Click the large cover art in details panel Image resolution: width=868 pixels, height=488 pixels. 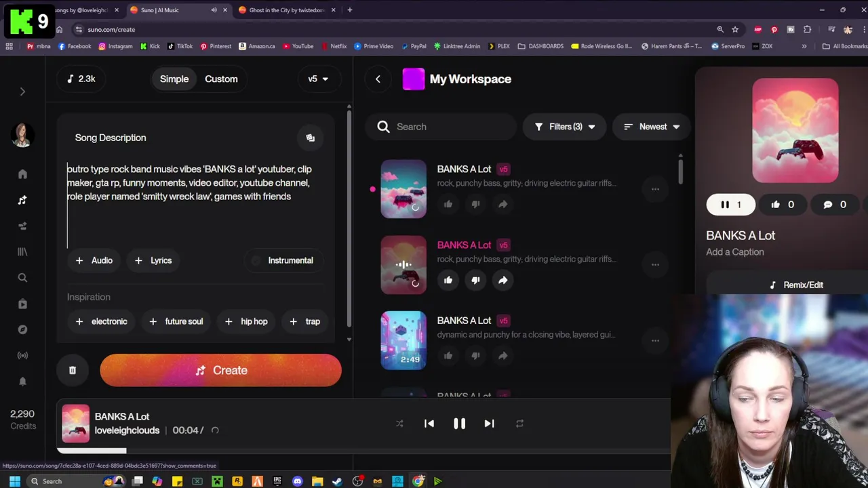coord(795,131)
